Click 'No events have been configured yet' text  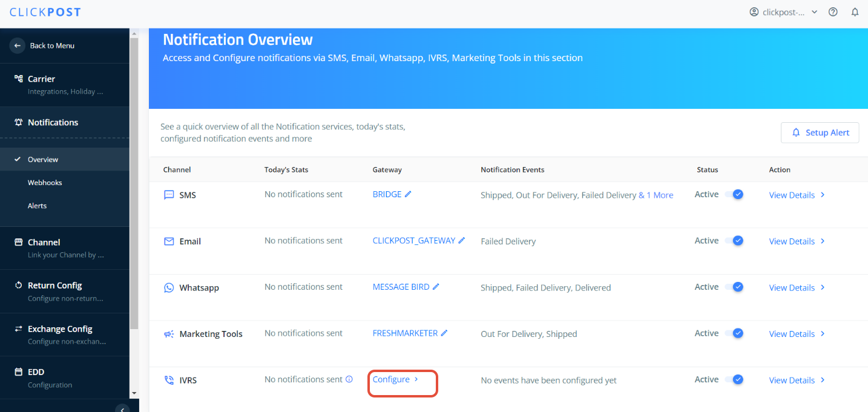coord(548,381)
